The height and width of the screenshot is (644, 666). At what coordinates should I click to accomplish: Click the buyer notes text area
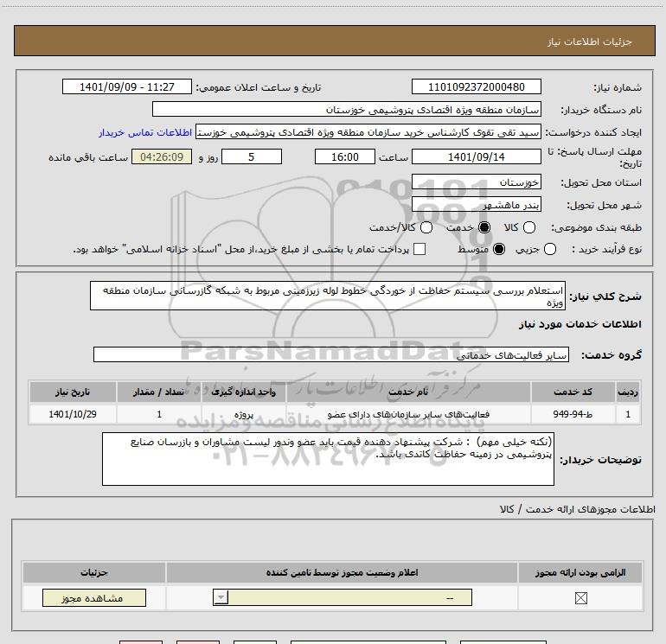point(328,459)
